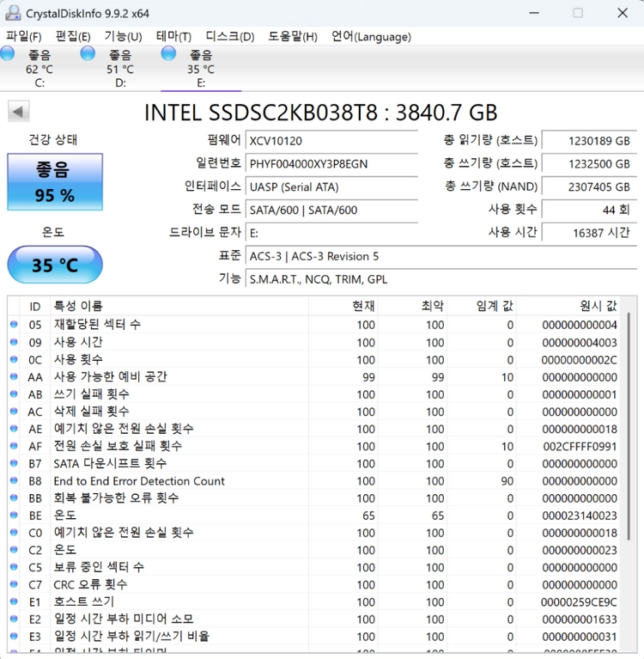The image size is (644, 659).
Task: Click the standard field ACS-3 Revision 5
Action: (x=441, y=256)
